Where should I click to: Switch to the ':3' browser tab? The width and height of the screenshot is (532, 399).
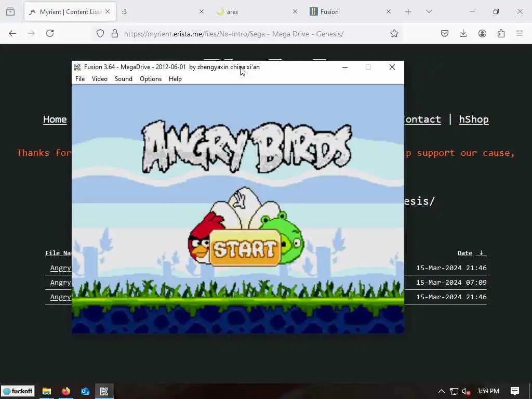pos(163,12)
